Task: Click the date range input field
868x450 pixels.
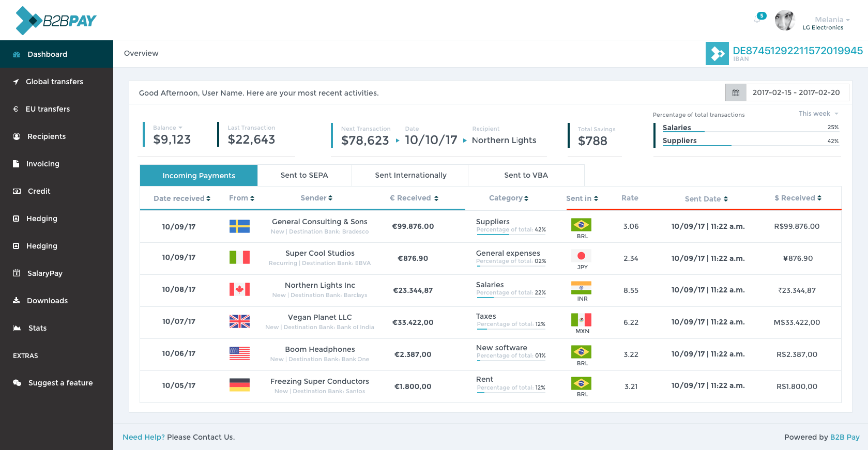Action: [796, 92]
